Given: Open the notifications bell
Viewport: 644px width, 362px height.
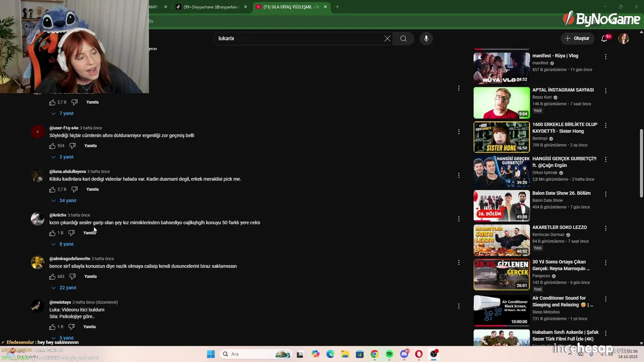Looking at the screenshot, I should coord(605,38).
